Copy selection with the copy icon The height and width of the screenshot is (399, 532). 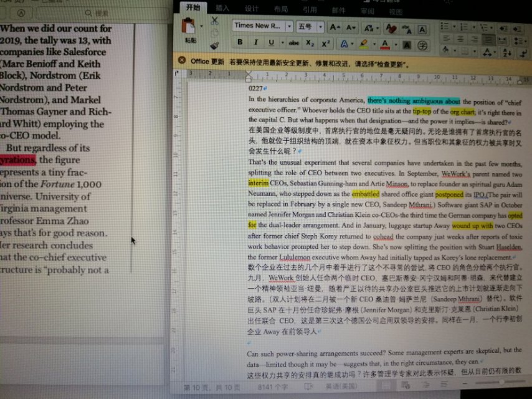(214, 33)
